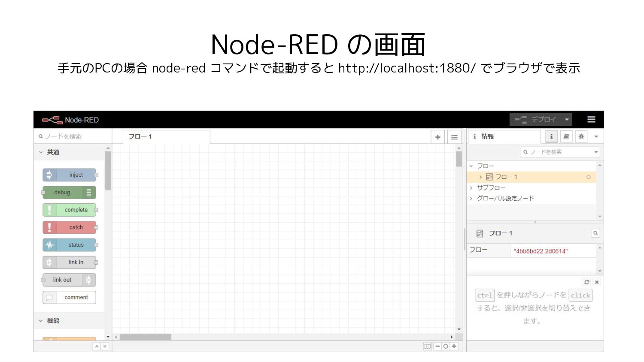Viewport: 644px width, 362px height.
Task: Open the 情報 sidebar tab
Action: point(504,136)
